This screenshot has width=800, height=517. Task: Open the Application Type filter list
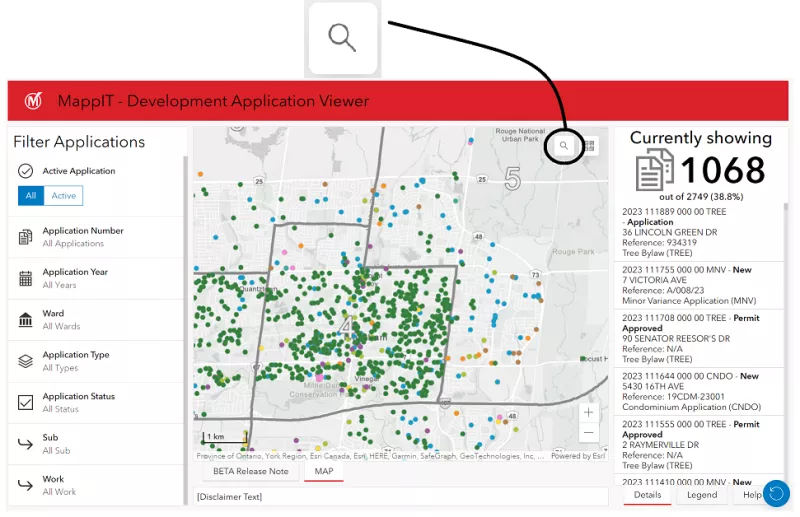76,361
